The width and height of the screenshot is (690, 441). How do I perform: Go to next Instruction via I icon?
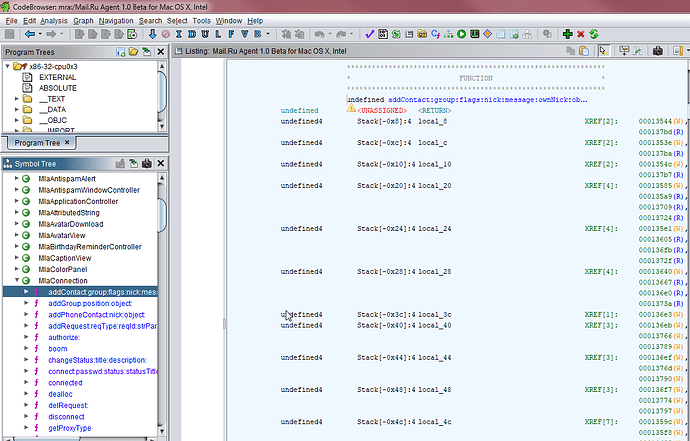tap(179, 34)
